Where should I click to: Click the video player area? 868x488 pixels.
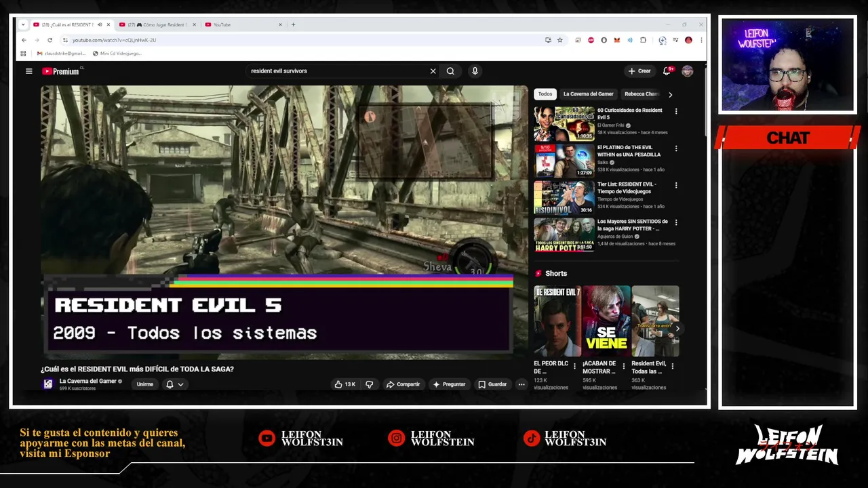click(x=284, y=222)
